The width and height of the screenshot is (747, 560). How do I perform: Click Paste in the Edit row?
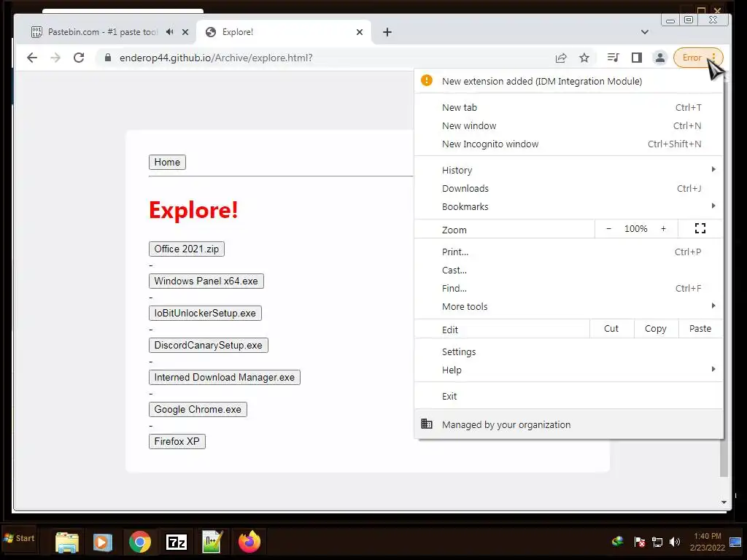pos(700,329)
